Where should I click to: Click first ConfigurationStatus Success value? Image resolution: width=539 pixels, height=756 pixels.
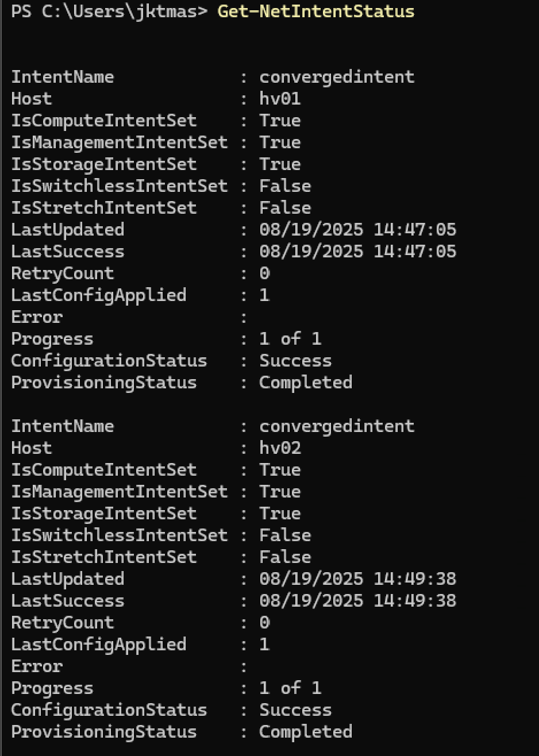[x=295, y=361]
